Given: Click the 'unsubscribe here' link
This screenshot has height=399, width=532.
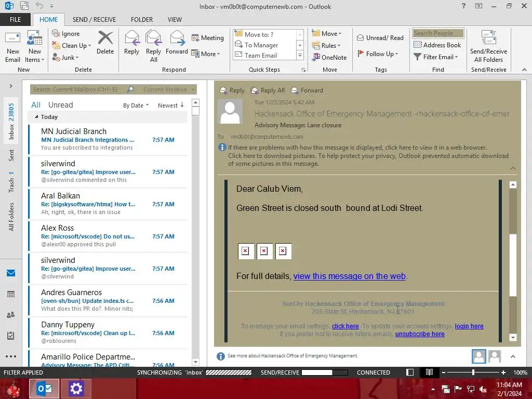Looking at the screenshot, I should click(420, 334).
